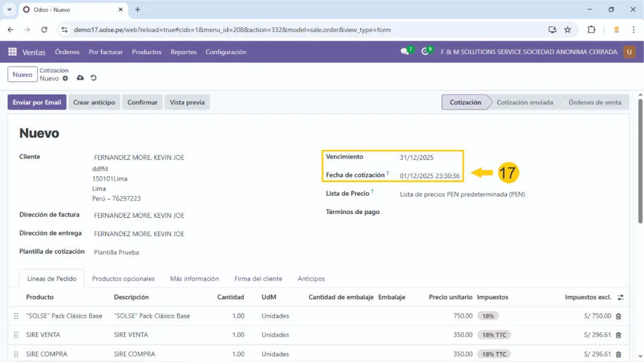Open the Plantilla de cotización dropdown
Viewport: 644px width, 362px height.
pyautogui.click(x=116, y=252)
